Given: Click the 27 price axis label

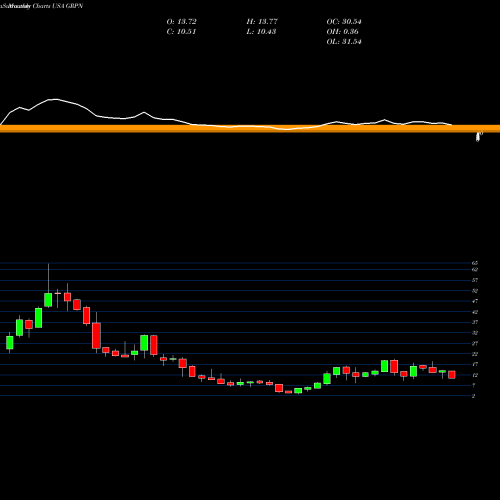Looking at the screenshot, I should 475,343.
